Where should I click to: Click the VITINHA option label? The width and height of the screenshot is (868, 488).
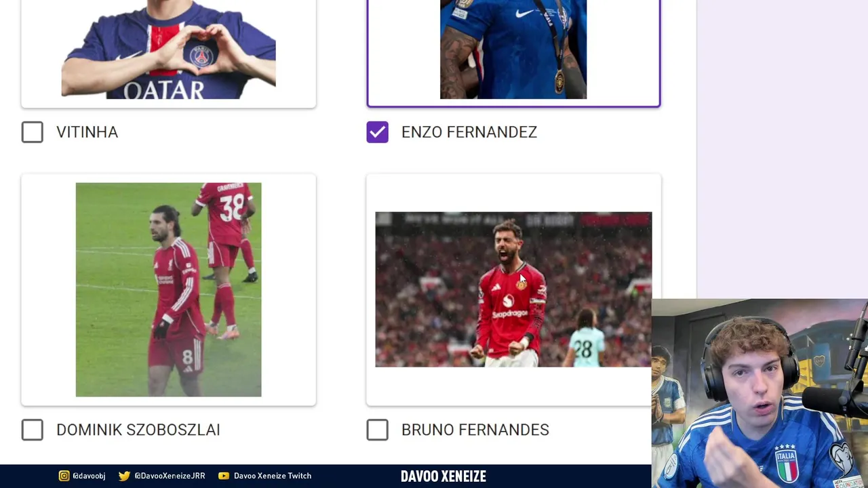[87, 132]
